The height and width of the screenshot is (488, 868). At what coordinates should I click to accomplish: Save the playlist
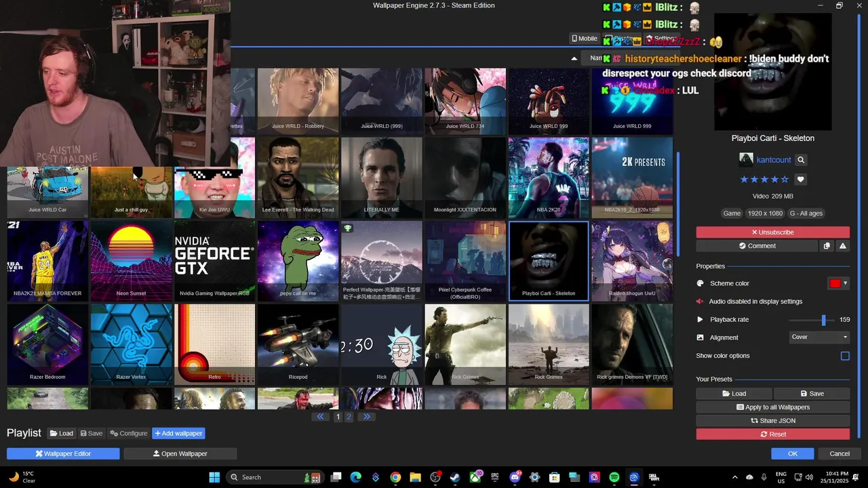[92, 434]
